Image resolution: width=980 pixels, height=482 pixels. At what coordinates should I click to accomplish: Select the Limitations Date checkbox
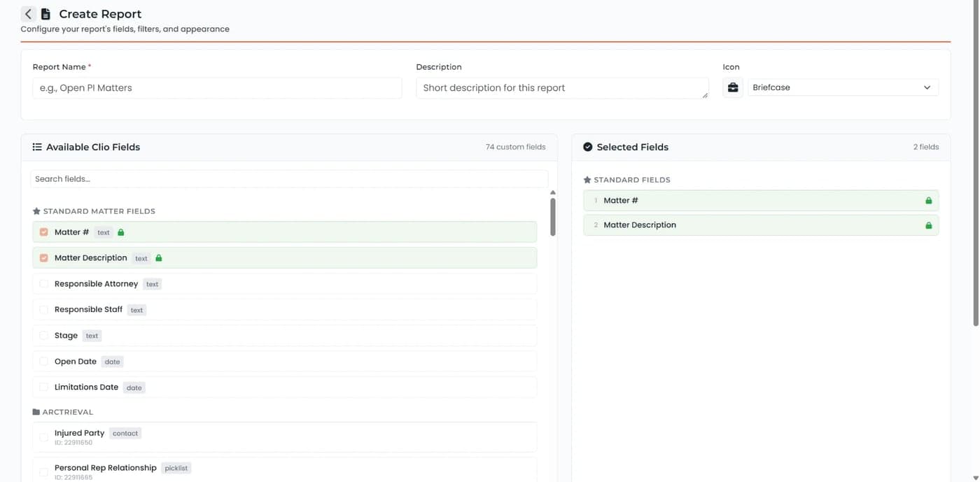click(x=44, y=387)
